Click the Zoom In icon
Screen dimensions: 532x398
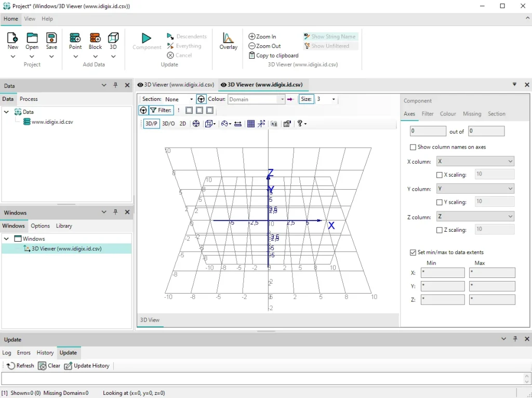point(252,36)
